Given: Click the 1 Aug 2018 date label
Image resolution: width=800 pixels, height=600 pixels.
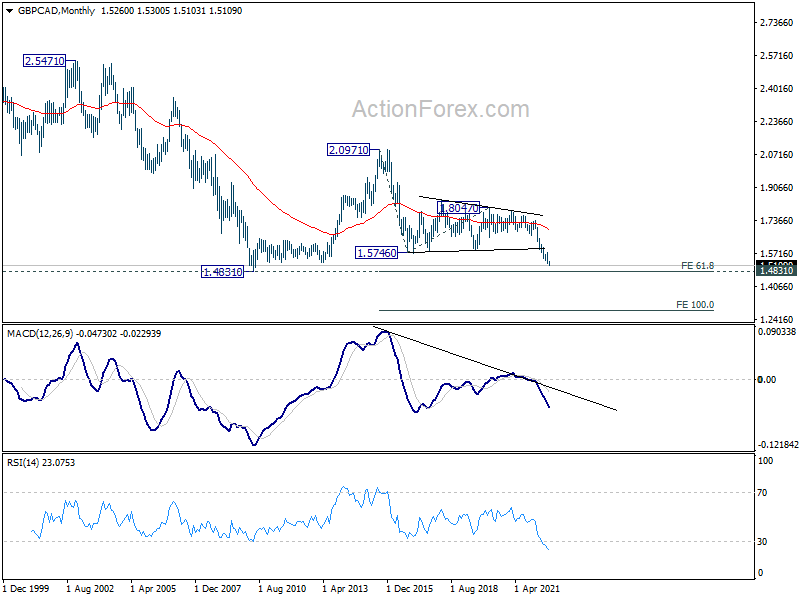Looking at the screenshot, I should (474, 588).
